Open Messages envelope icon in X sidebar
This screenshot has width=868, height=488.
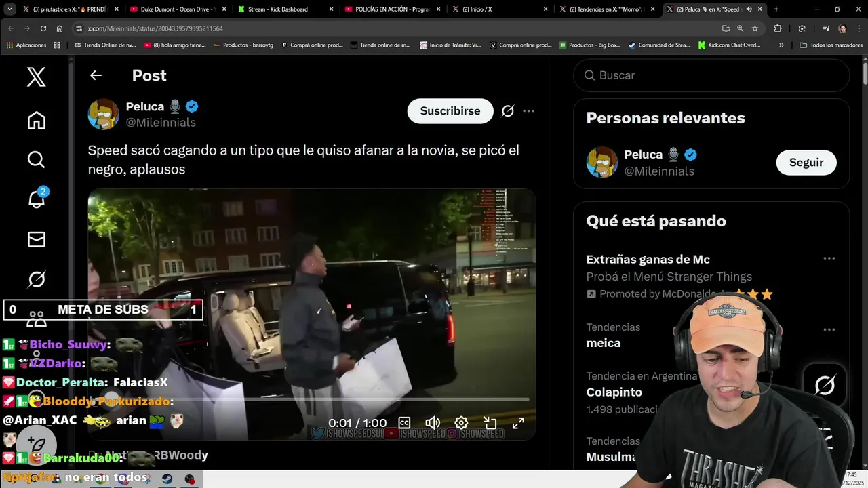click(x=37, y=239)
